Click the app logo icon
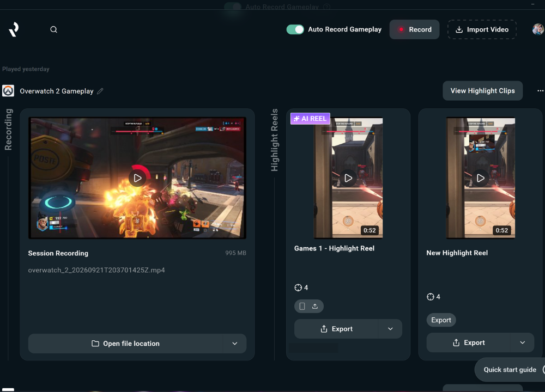This screenshot has width=545, height=392. (x=14, y=29)
